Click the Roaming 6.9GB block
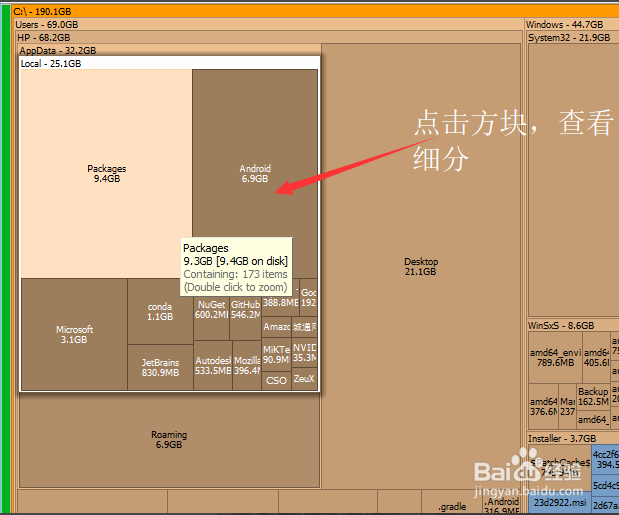 [169, 440]
